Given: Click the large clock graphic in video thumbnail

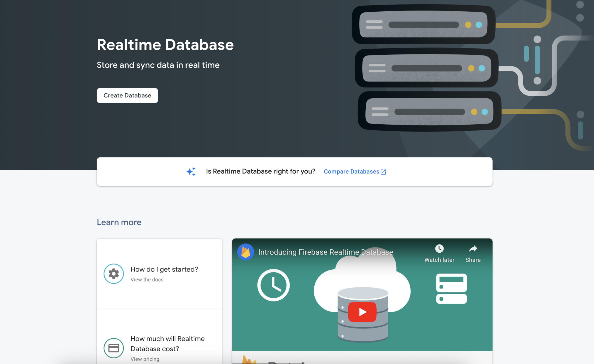Looking at the screenshot, I should 273,285.
